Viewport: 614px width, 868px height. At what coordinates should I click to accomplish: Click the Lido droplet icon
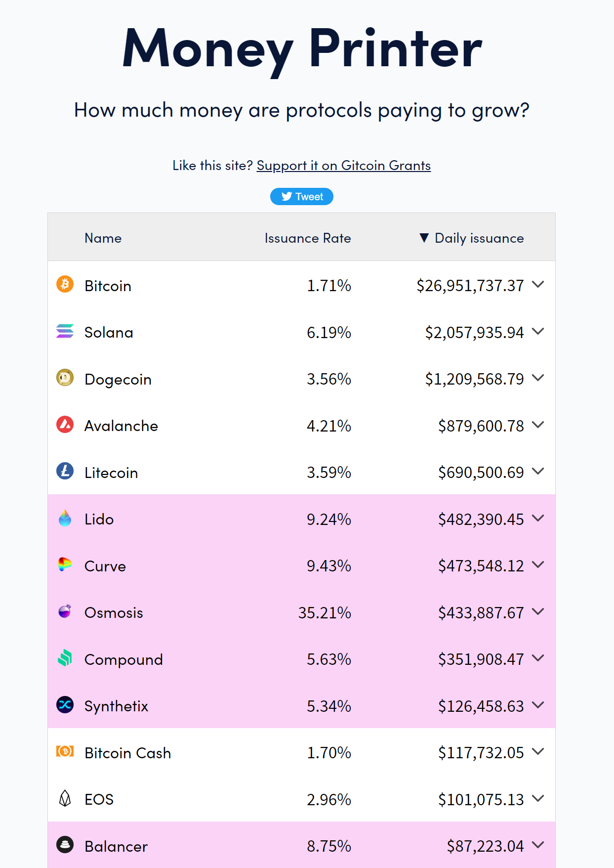click(65, 518)
